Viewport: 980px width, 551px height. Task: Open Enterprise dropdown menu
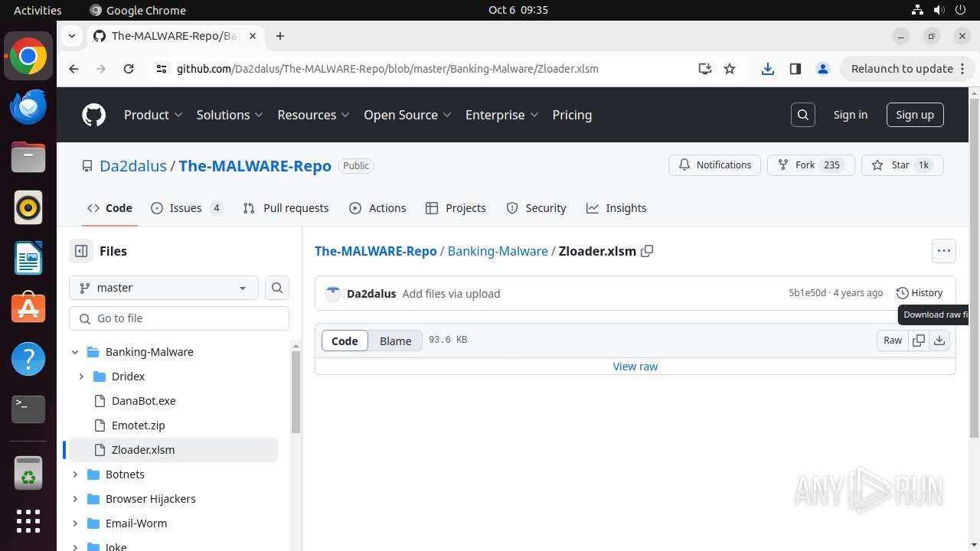pyautogui.click(x=502, y=115)
